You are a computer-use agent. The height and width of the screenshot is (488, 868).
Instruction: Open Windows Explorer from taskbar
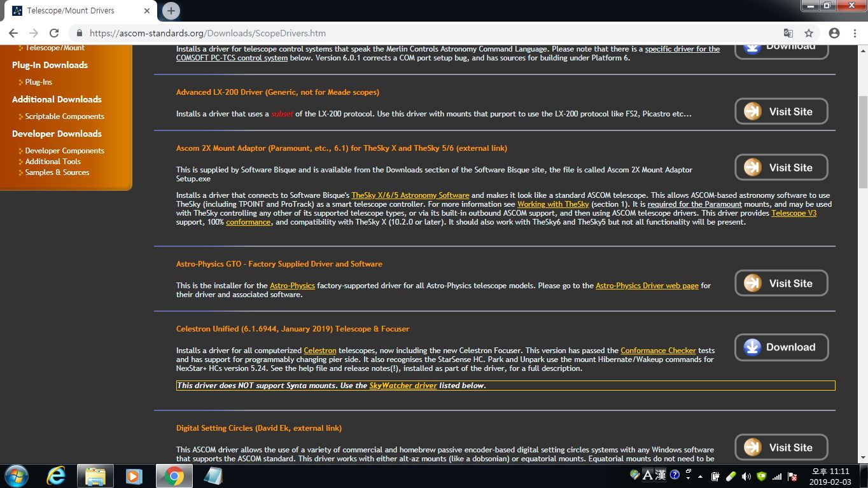click(95, 476)
